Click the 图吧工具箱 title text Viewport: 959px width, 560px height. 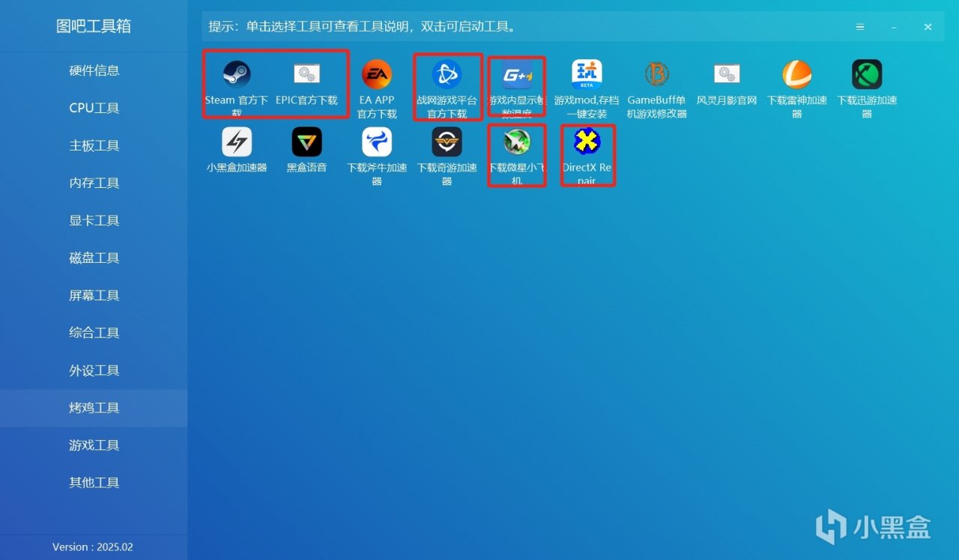point(94,26)
